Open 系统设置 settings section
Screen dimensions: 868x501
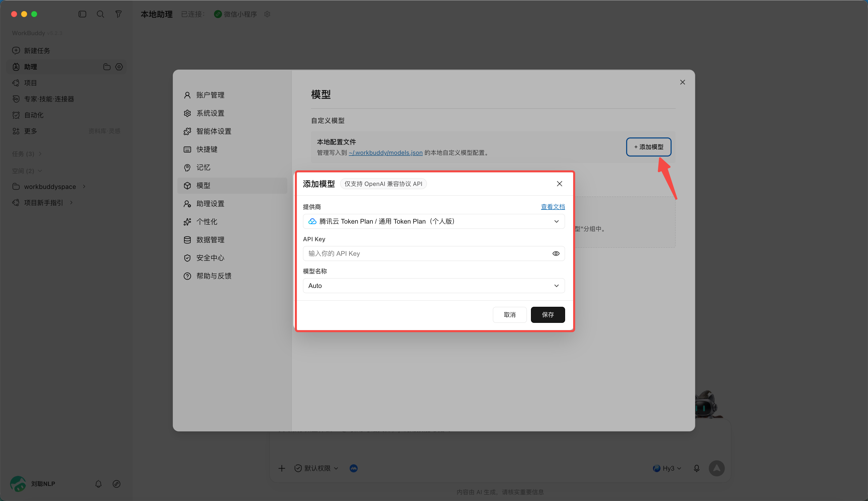(233, 113)
